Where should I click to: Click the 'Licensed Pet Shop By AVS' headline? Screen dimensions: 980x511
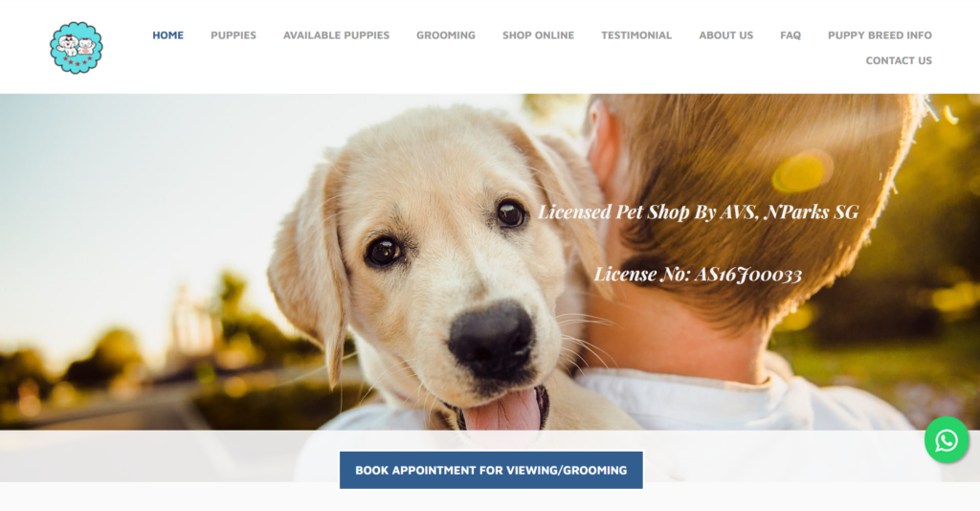point(698,212)
